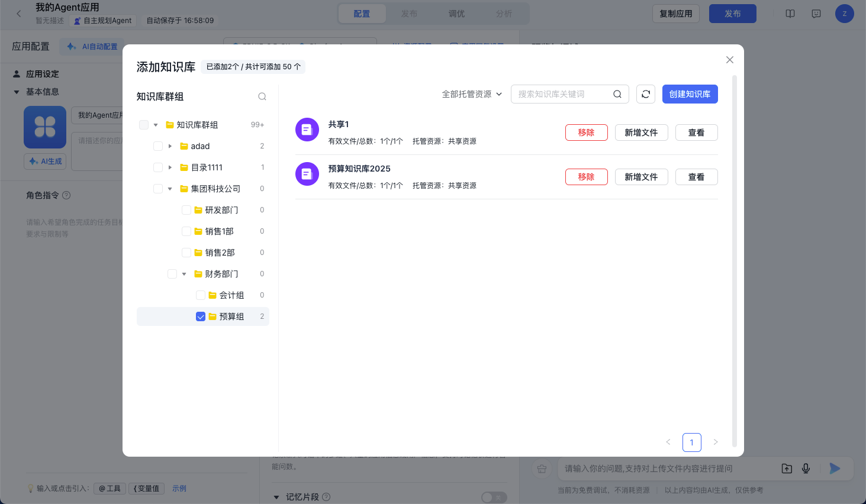866x504 pixels.
Task: Click the search icon beside 知识库群组 heading
Action: (262, 96)
